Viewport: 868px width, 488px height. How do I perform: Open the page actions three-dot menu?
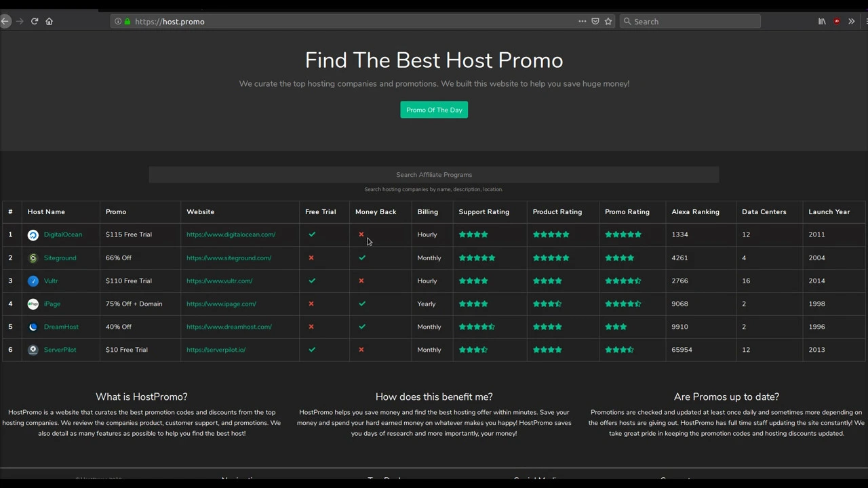pos(582,22)
